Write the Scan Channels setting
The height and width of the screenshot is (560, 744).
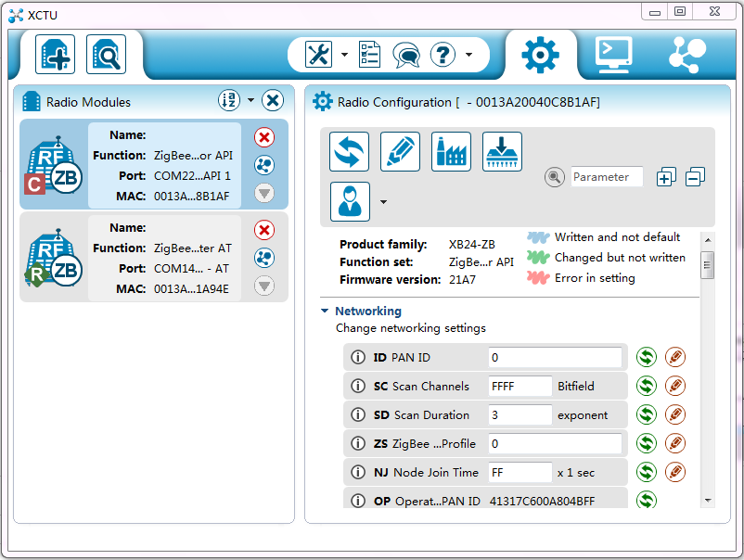pyautogui.click(x=675, y=386)
